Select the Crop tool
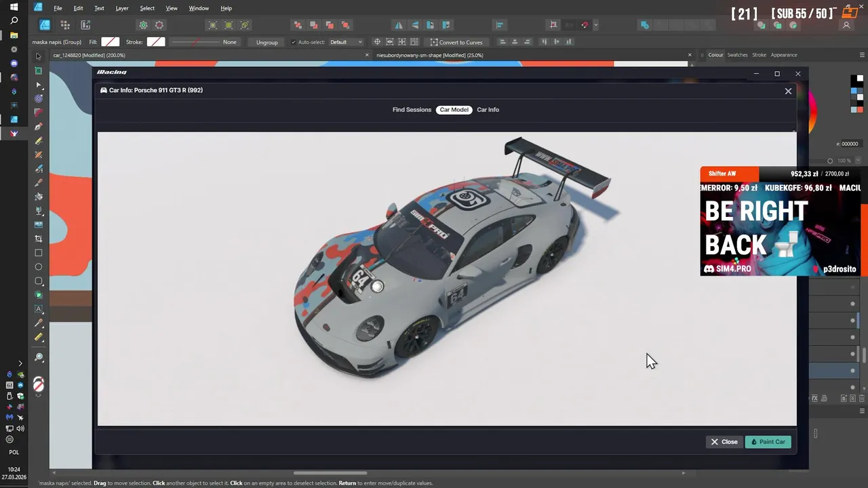The height and width of the screenshot is (488, 868). pos(39,239)
